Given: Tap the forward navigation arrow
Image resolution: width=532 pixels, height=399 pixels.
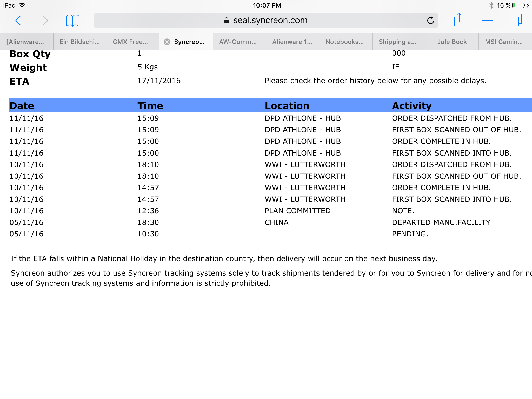Looking at the screenshot, I should [x=45, y=20].
